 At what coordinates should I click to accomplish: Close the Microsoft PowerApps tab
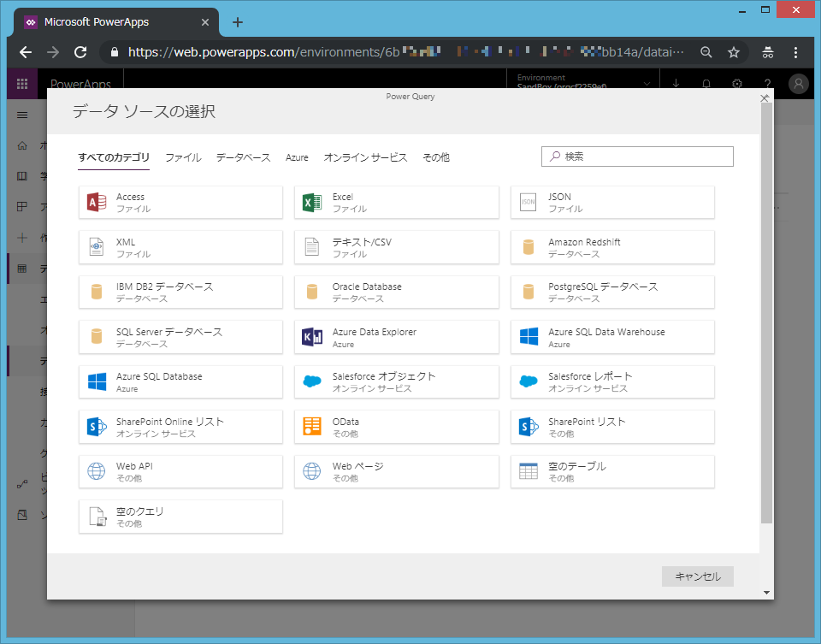pos(205,22)
